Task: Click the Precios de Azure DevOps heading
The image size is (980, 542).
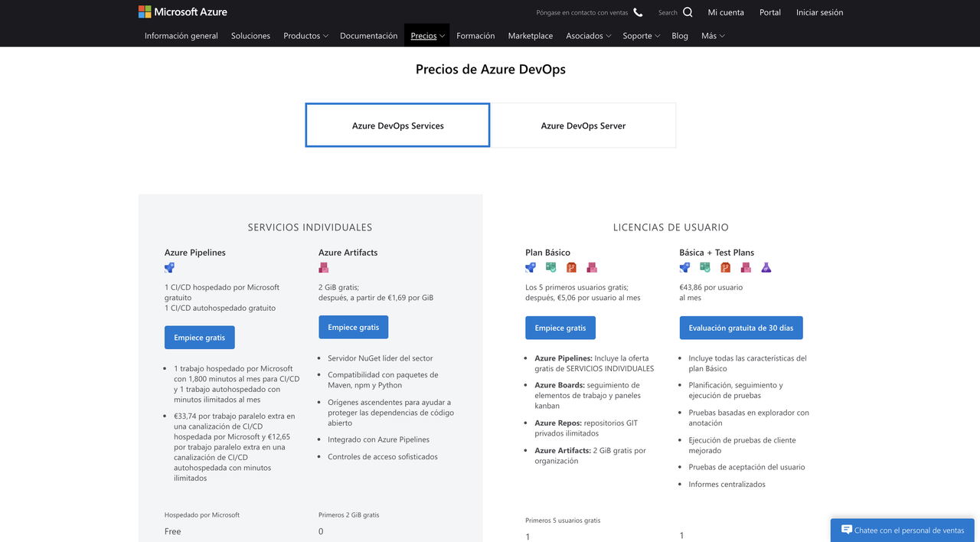Action: (x=491, y=69)
